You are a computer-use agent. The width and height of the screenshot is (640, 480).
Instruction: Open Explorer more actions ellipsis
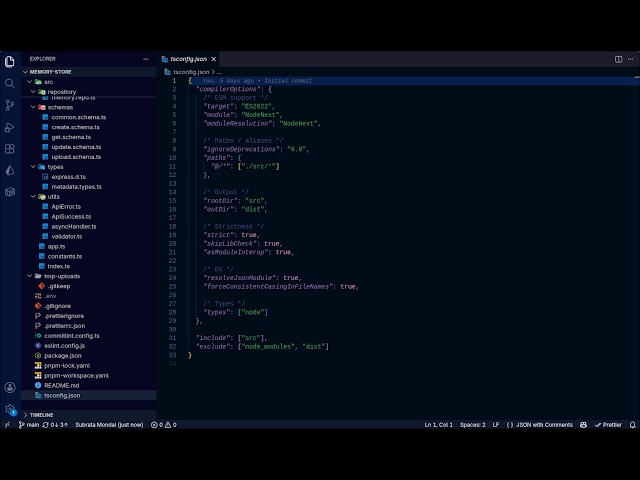click(146, 59)
